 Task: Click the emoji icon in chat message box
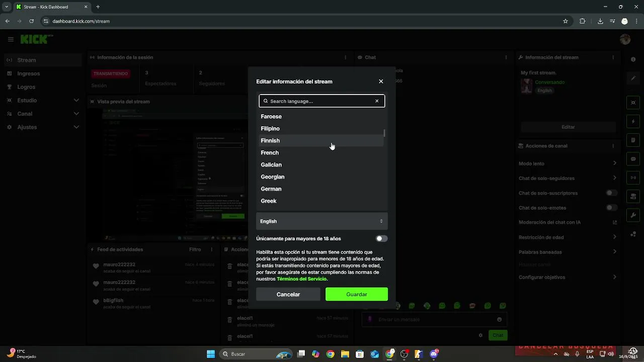[x=499, y=319]
